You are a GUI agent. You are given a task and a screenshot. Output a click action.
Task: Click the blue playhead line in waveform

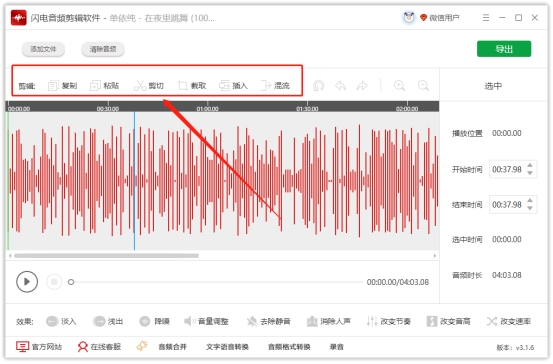[134, 181]
